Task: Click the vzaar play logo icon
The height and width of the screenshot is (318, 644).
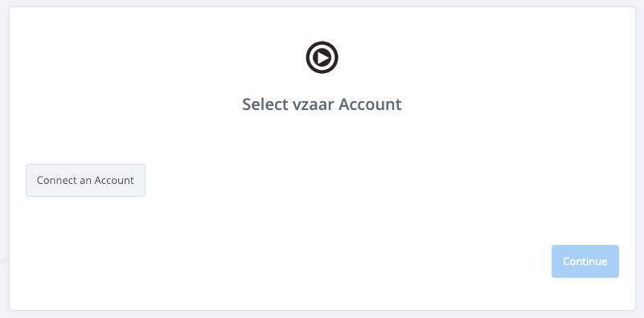Action: [322, 58]
